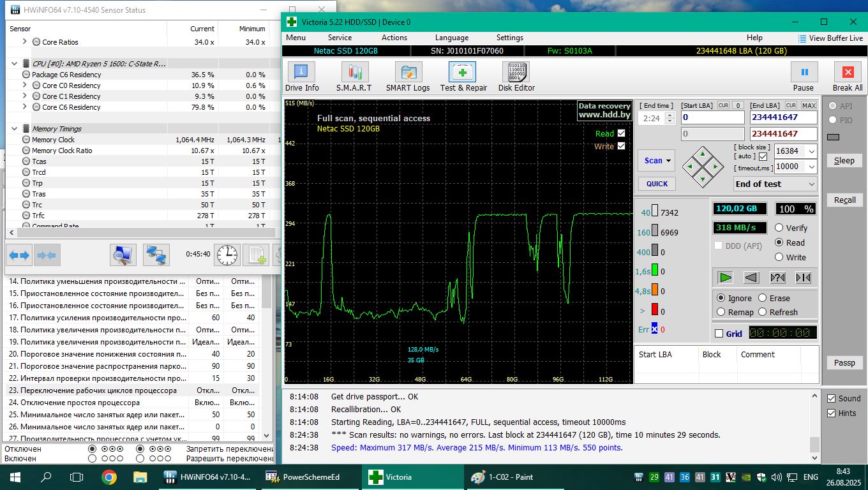Open the Help menu
868x490 pixels.
[754, 38]
